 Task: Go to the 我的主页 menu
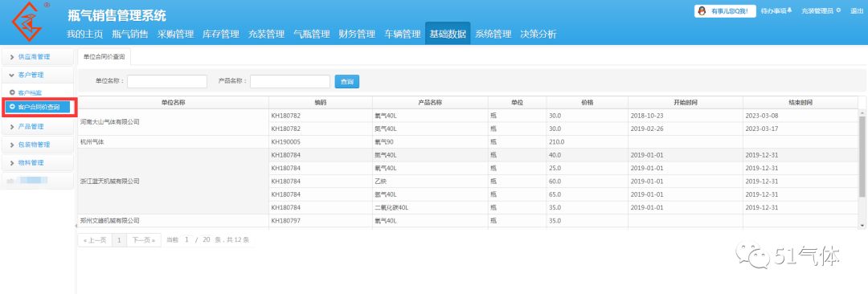pyautogui.click(x=84, y=34)
